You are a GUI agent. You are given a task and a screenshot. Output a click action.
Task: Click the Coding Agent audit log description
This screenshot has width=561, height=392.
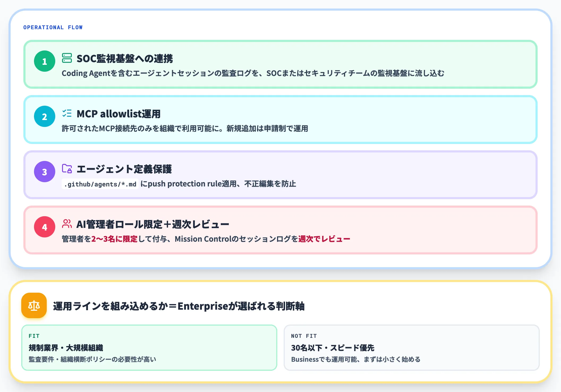[x=253, y=73]
